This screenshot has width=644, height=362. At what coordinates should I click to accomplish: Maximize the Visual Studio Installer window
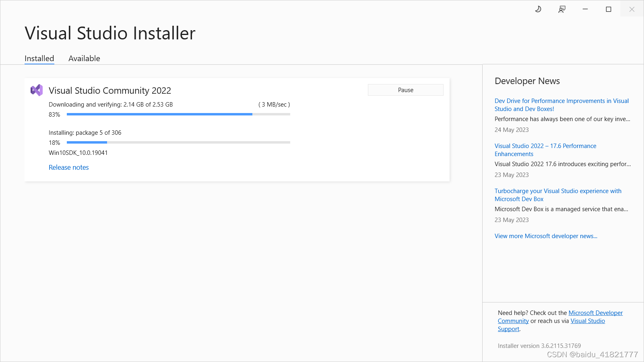click(x=608, y=9)
